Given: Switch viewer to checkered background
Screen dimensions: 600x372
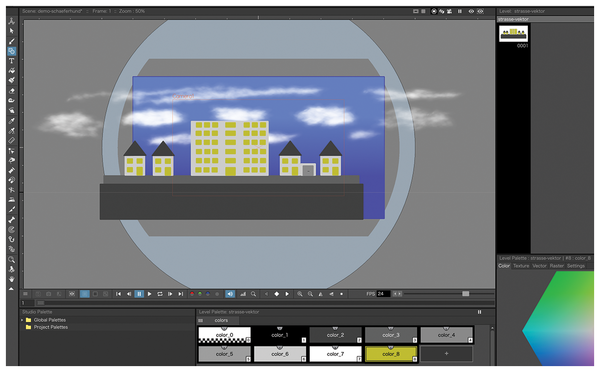Looking at the screenshot, I should click(x=105, y=294).
